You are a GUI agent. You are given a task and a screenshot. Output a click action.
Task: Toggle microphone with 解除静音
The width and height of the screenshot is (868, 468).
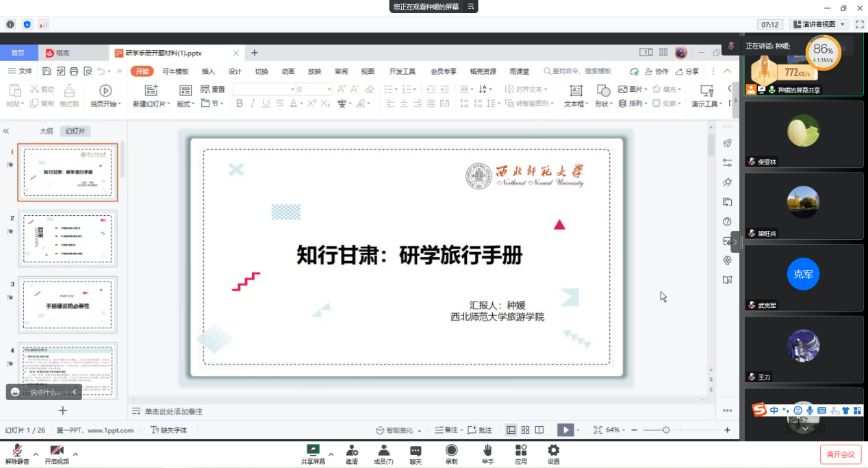click(17, 450)
